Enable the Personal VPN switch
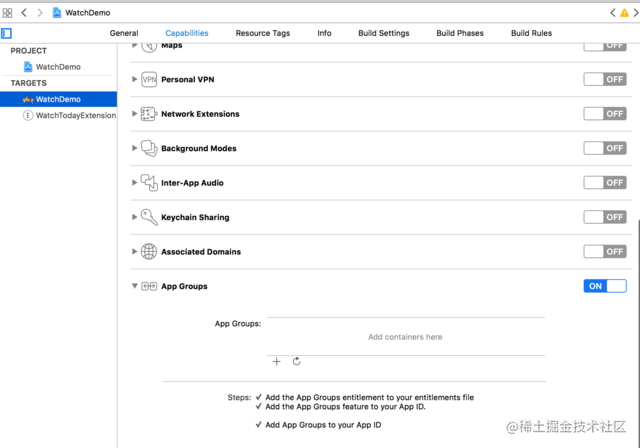The image size is (640, 448). 605,80
